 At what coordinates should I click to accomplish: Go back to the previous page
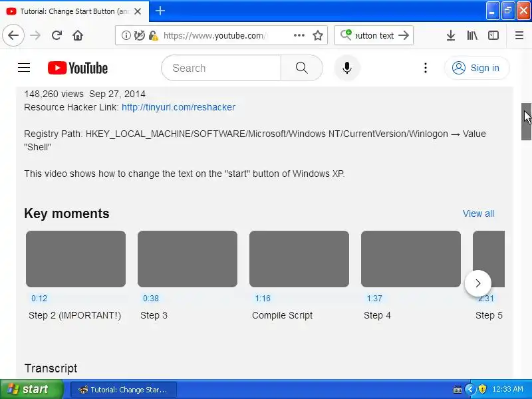pos(13,35)
